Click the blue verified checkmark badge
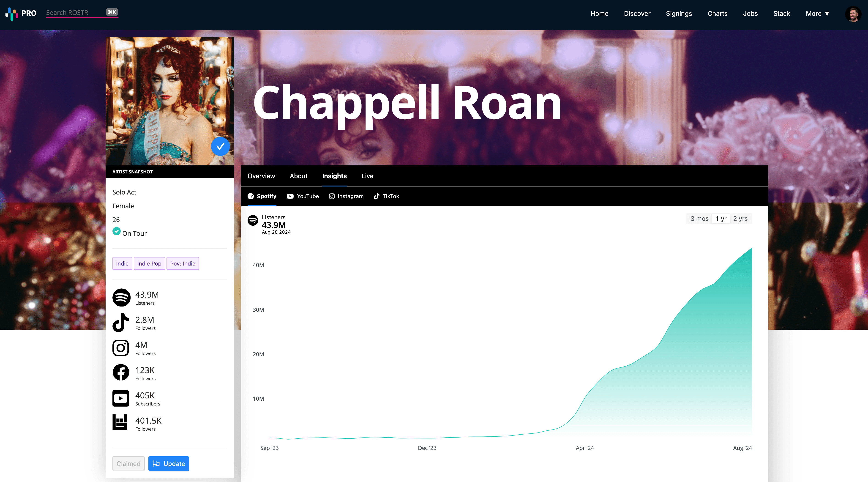Screen dimensions: 868x482 point(220,146)
